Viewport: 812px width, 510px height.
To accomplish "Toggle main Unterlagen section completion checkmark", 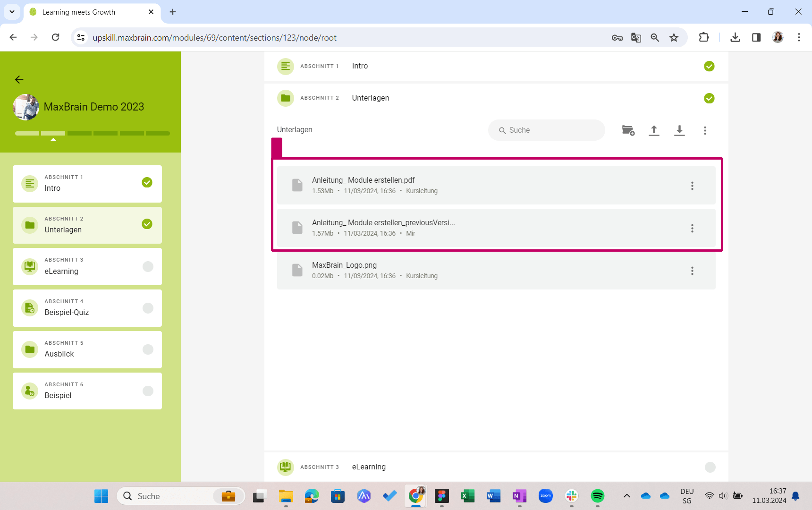I will click(709, 98).
